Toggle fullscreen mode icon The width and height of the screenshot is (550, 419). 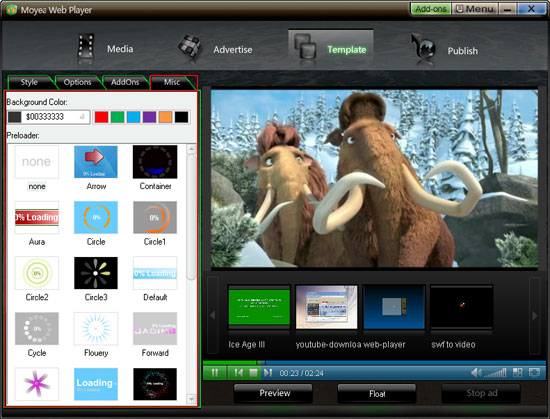[534, 373]
